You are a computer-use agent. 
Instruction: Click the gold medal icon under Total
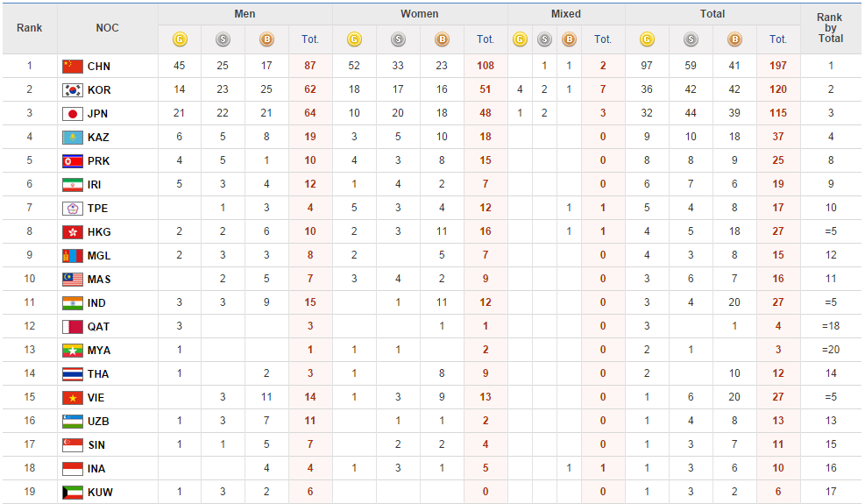647,39
